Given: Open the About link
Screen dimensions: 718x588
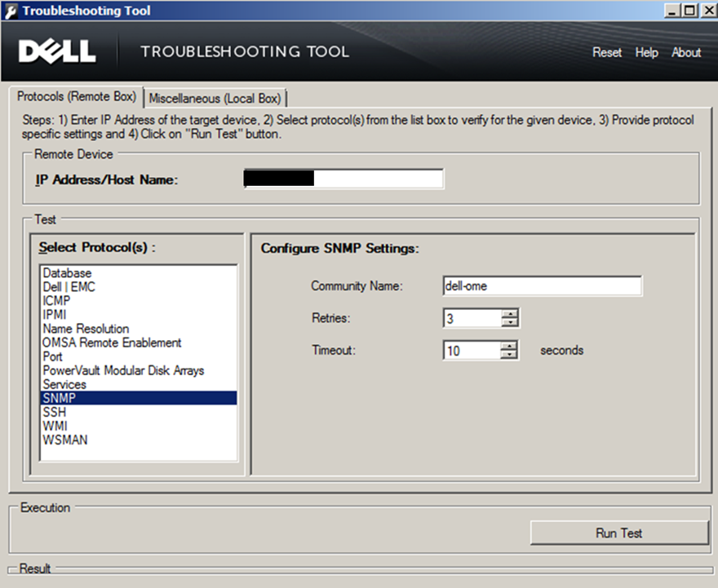Looking at the screenshot, I should [685, 52].
